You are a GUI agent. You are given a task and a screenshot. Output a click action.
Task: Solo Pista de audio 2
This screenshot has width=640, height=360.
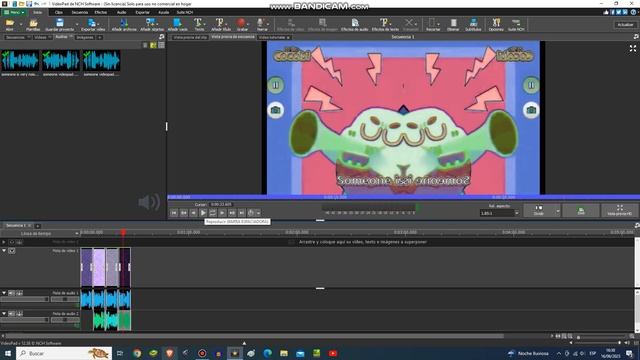click(19, 314)
